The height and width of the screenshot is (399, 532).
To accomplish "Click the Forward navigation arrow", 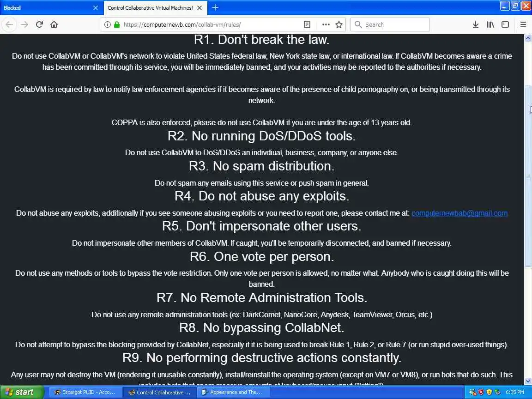I will [24, 24].
